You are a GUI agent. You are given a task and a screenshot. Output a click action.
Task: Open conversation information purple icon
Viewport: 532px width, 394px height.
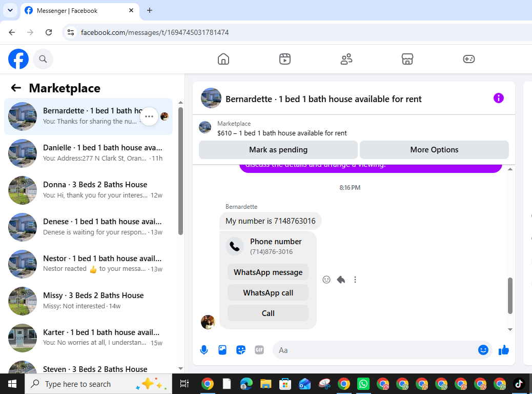tap(498, 98)
